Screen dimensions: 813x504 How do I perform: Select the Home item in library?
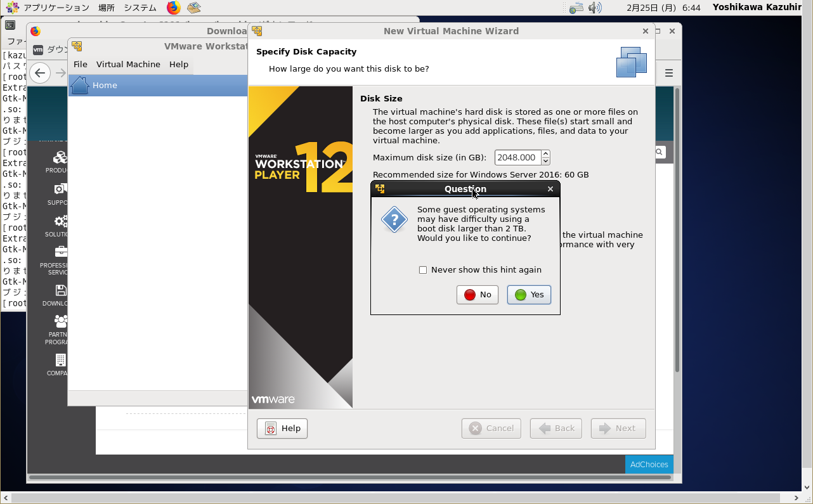tap(105, 86)
